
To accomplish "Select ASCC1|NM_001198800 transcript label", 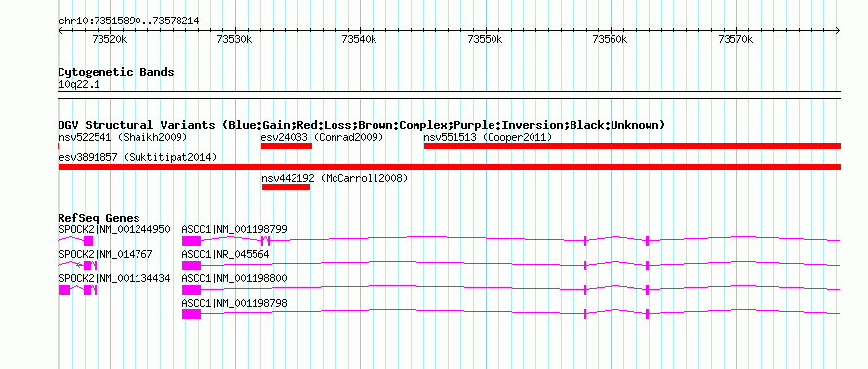I will click(x=235, y=278).
